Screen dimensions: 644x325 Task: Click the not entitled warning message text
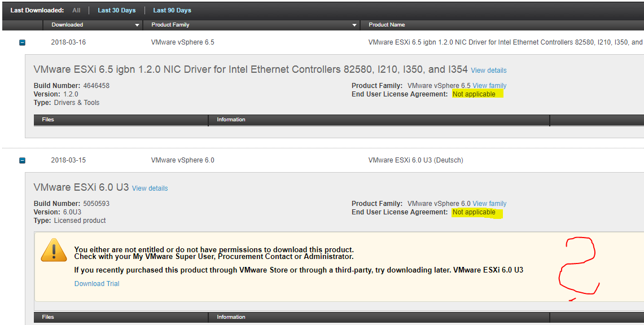(x=214, y=249)
